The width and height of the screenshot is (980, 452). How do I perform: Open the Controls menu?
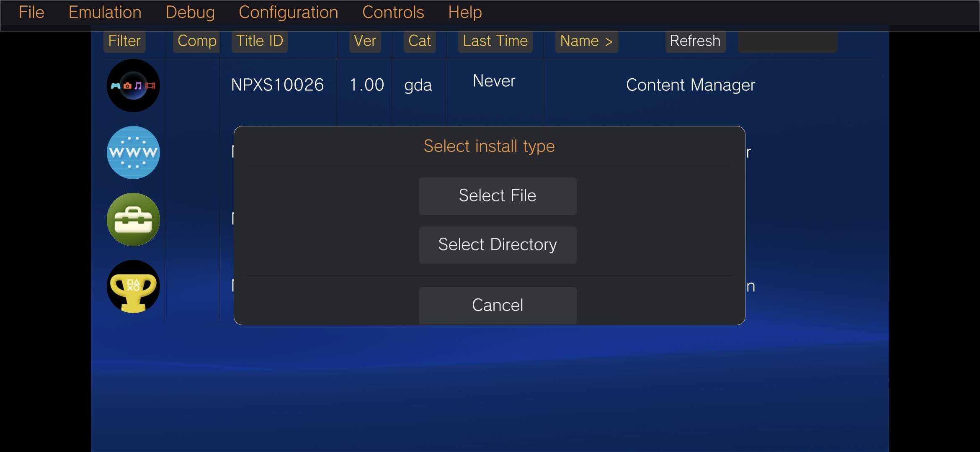click(x=393, y=13)
